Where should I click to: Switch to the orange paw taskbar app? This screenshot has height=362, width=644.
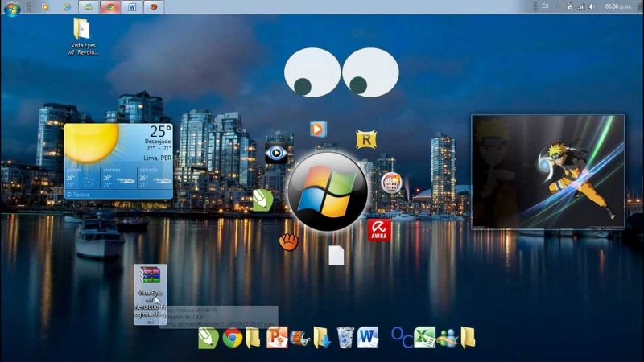pos(154,7)
